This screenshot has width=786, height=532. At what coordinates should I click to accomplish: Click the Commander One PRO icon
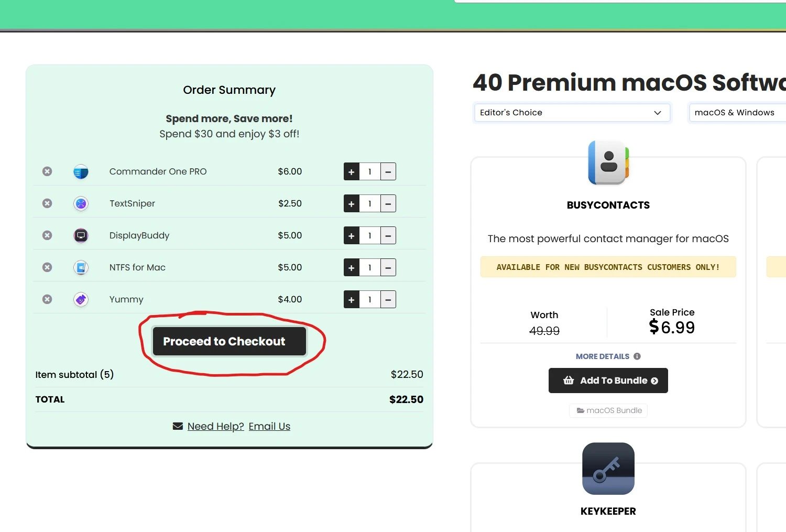pyautogui.click(x=81, y=171)
